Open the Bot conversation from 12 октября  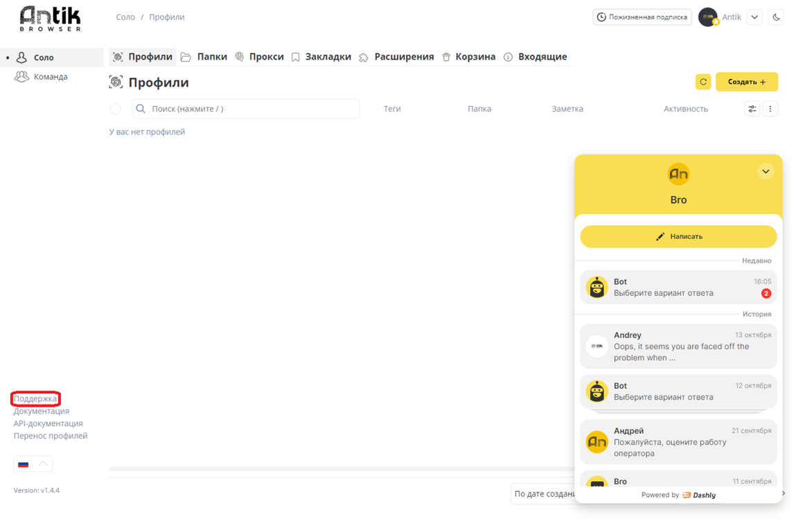pyautogui.click(x=678, y=391)
